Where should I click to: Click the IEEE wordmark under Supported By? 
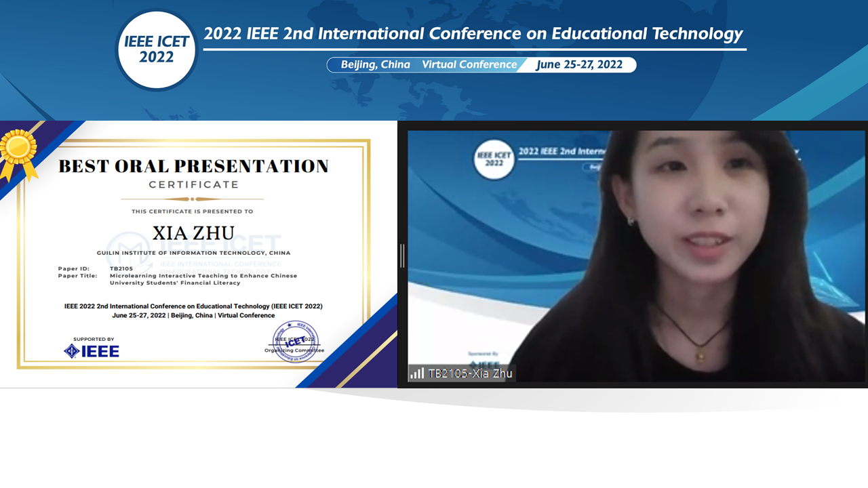tap(102, 350)
